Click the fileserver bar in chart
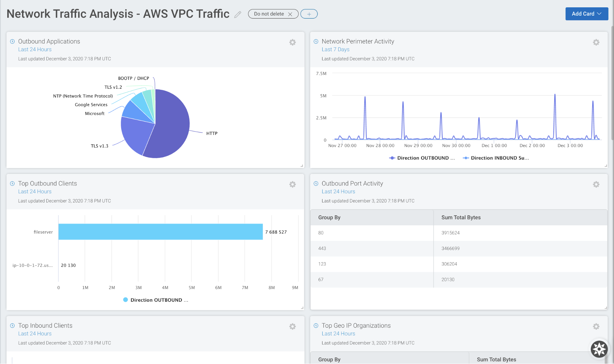 coord(160,232)
